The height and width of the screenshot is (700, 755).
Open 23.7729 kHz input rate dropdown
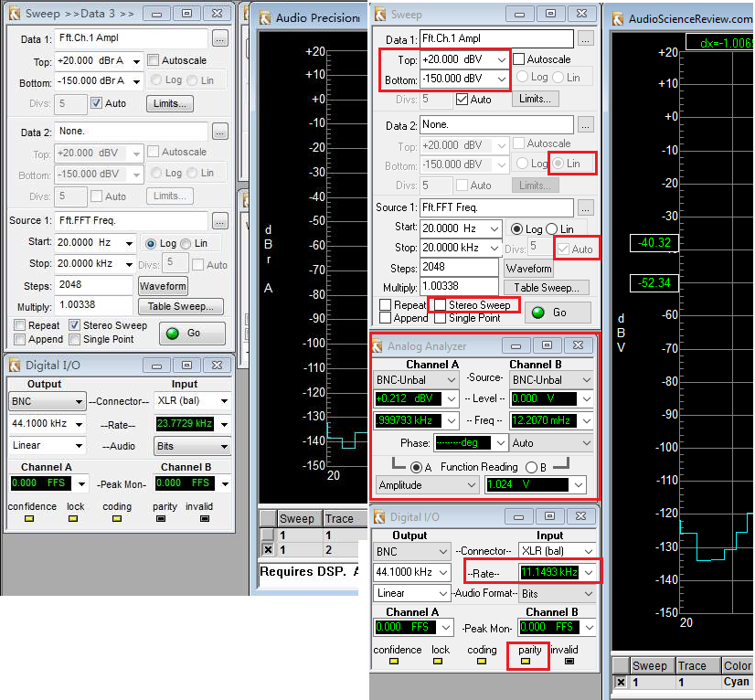(x=224, y=424)
